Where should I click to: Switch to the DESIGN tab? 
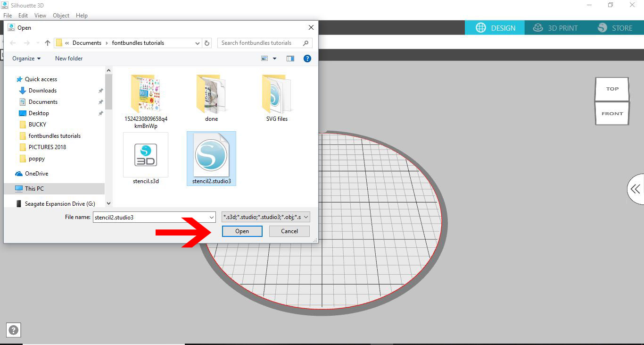tap(495, 28)
